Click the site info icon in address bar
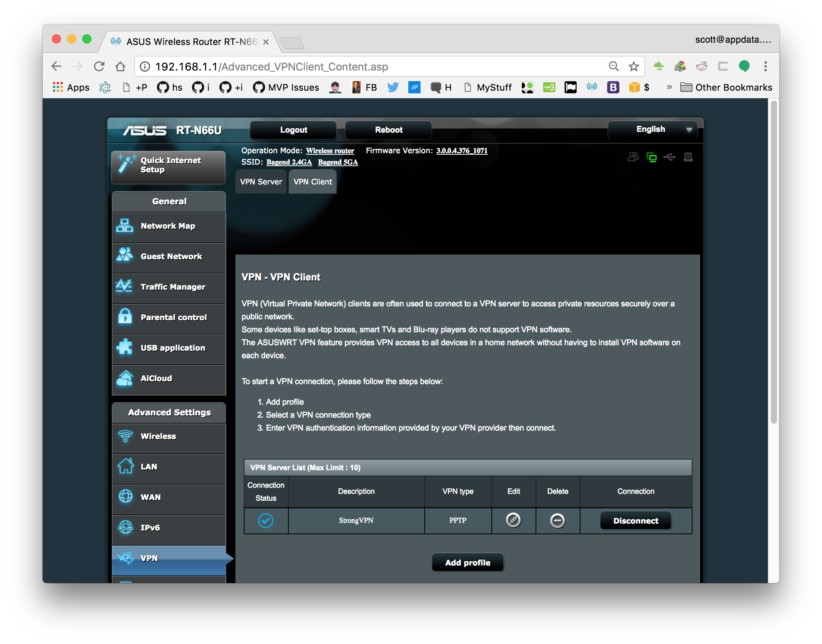The height and width of the screenshot is (644, 822). click(145, 67)
